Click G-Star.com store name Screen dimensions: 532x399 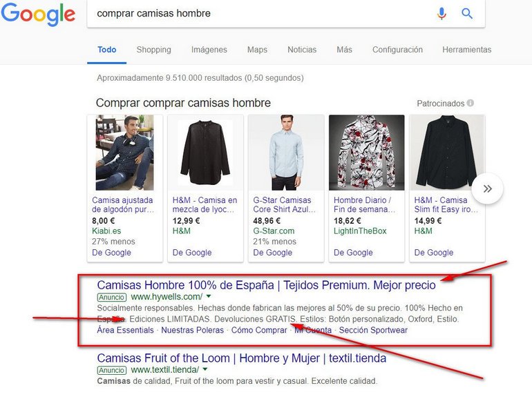[274, 231]
